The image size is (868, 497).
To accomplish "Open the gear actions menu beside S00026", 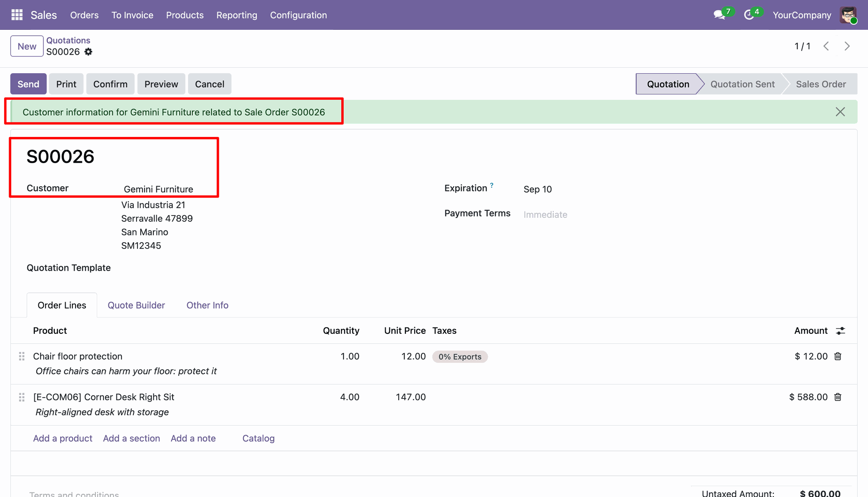I will pyautogui.click(x=89, y=52).
